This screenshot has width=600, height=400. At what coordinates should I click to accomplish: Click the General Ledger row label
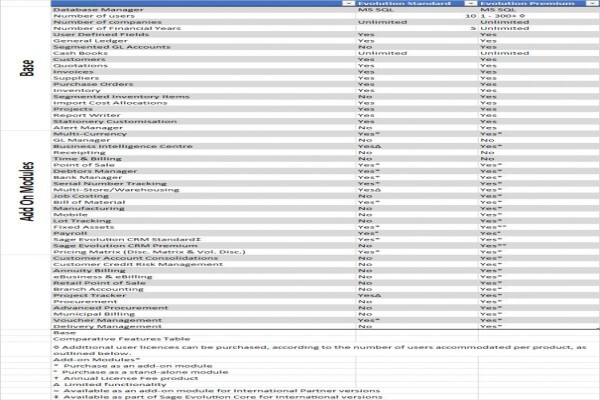(91, 41)
